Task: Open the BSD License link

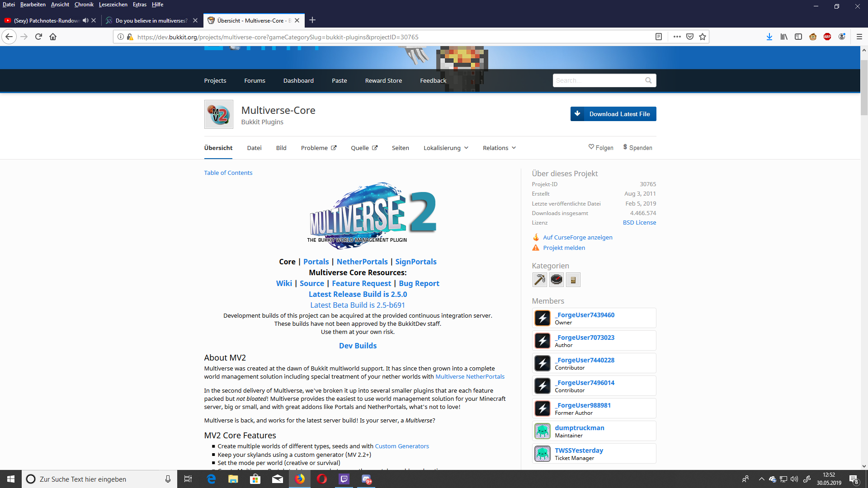Action: click(x=639, y=223)
